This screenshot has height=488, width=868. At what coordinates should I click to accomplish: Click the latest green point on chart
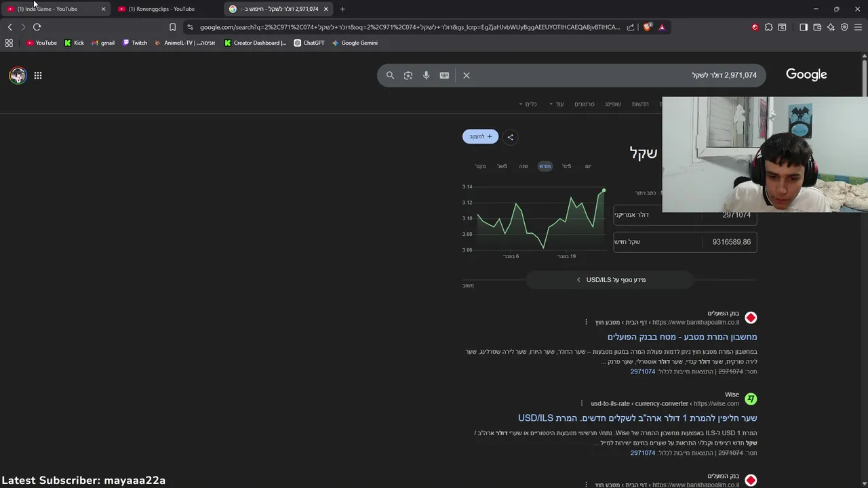point(604,190)
